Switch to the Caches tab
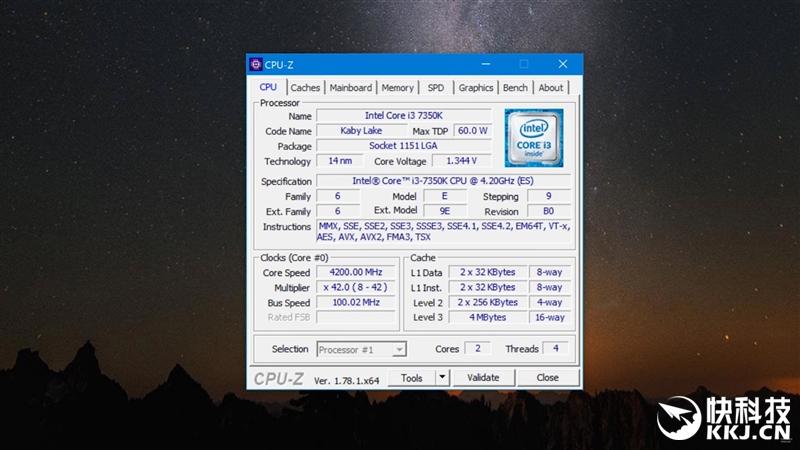 [x=305, y=88]
